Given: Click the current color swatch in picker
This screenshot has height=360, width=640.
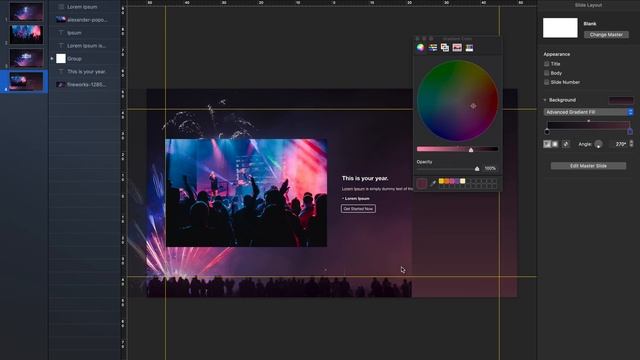Looking at the screenshot, I should click(422, 183).
